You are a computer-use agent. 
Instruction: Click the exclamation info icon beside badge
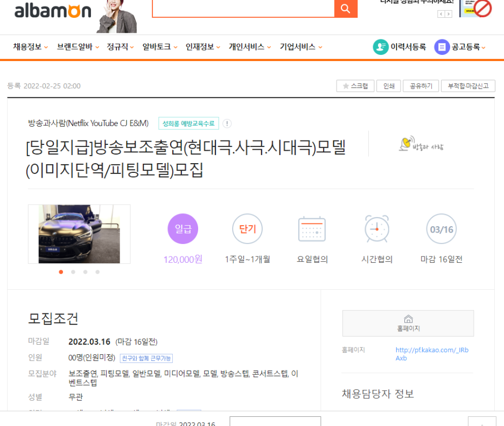click(x=227, y=123)
